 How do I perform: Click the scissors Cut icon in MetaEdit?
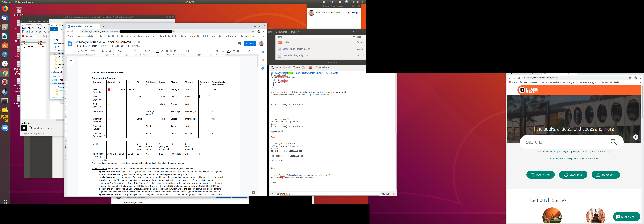[32, 32]
